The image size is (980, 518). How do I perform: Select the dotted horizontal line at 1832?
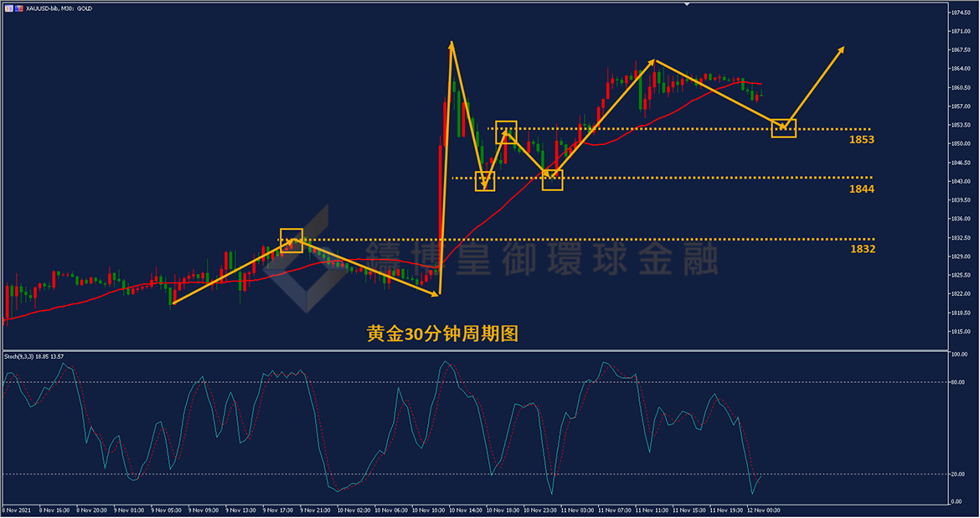[576, 239]
